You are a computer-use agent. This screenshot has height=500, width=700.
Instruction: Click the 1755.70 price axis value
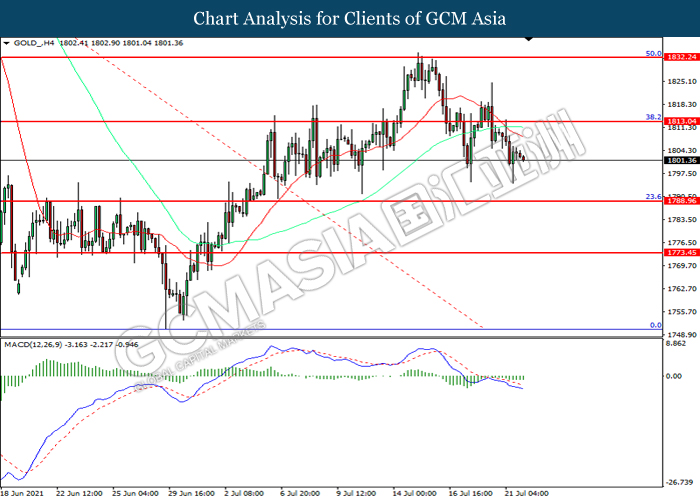[x=682, y=312]
